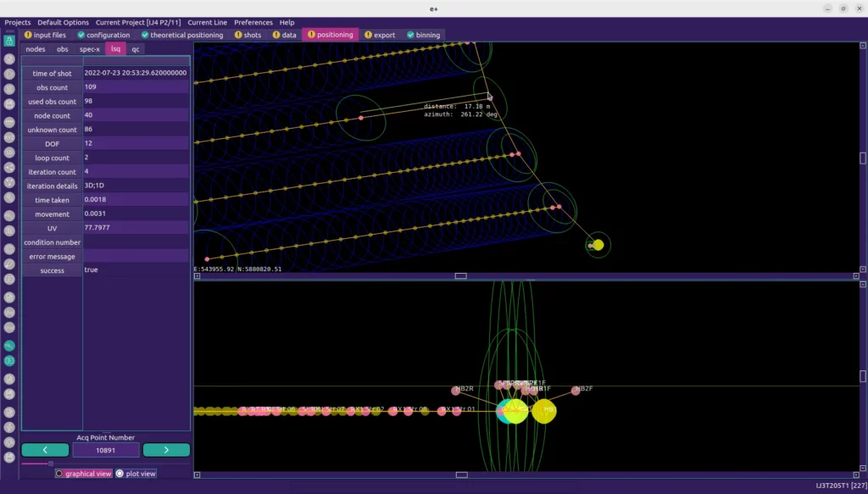Switch to the input files tab
The height and width of the screenshot is (494, 868).
tap(46, 35)
